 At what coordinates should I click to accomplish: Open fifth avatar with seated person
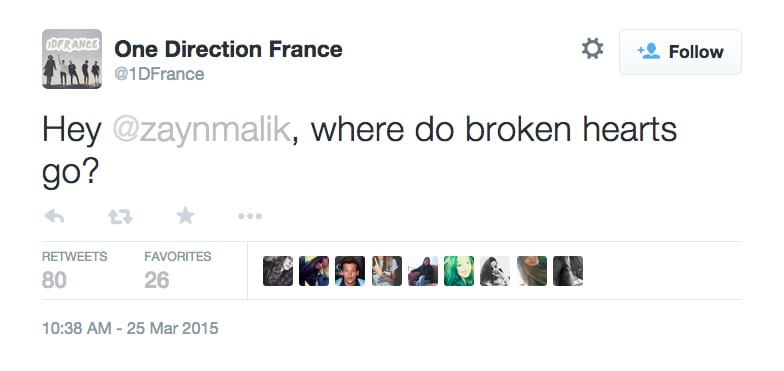tap(423, 271)
